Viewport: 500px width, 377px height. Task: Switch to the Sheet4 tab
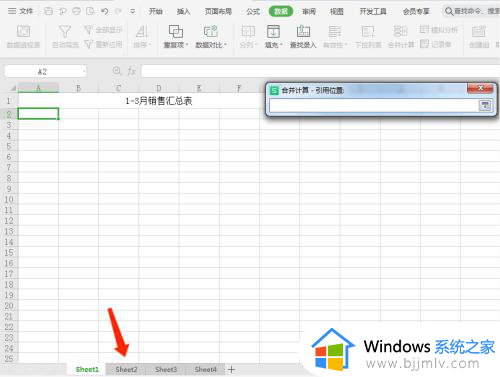[x=206, y=369]
